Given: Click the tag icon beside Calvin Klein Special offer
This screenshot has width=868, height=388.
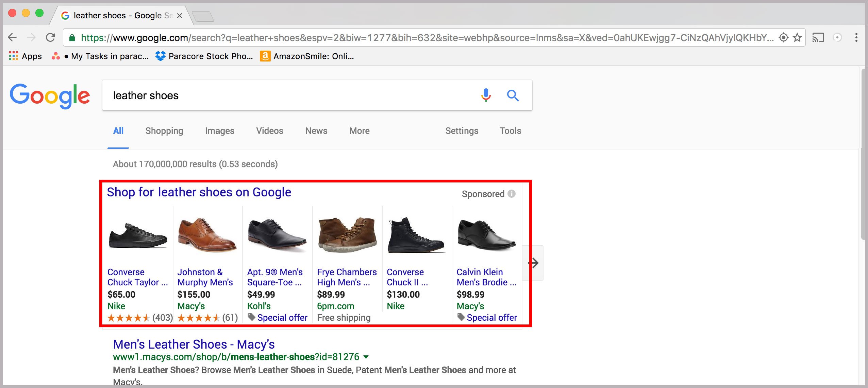Looking at the screenshot, I should pos(461,317).
